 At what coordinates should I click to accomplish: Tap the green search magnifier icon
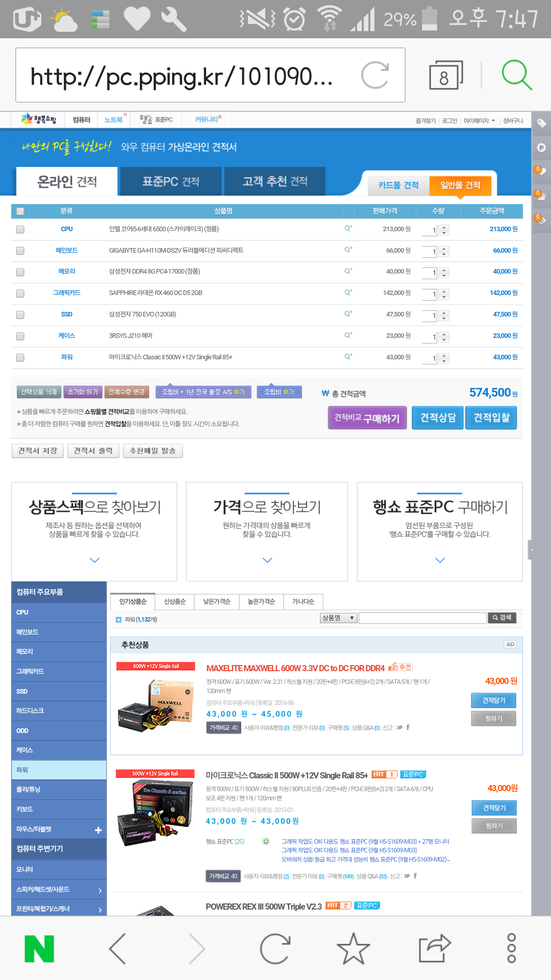click(x=516, y=75)
